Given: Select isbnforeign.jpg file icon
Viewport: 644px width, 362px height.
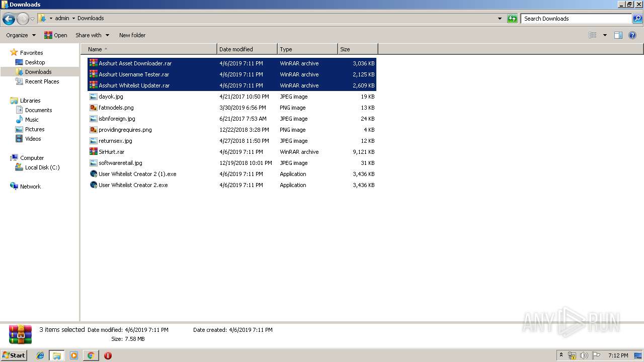Looking at the screenshot, I should pyautogui.click(x=94, y=119).
